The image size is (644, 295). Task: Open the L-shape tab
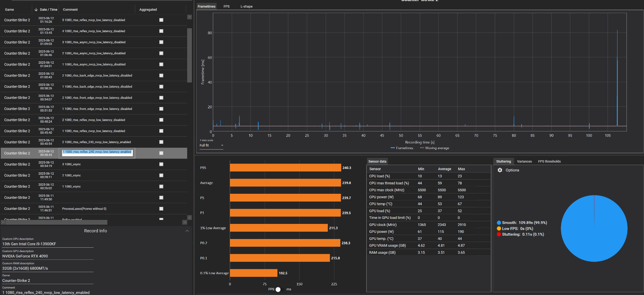point(247,6)
